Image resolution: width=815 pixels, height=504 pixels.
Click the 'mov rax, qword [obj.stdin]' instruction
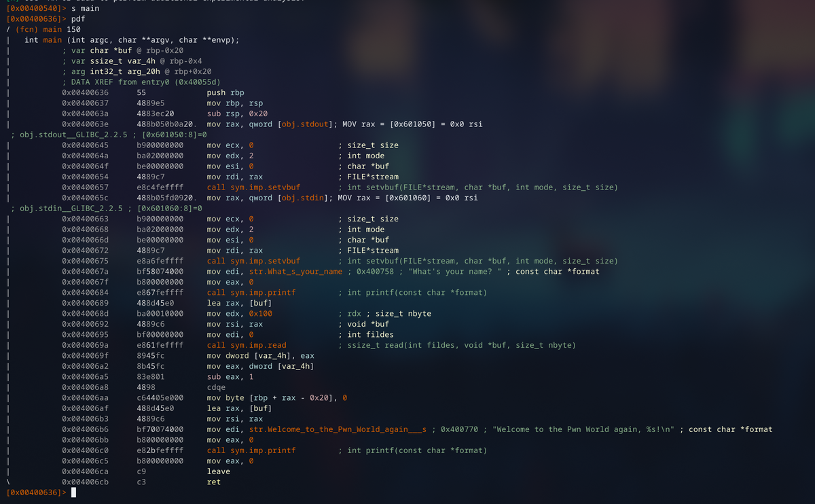tap(268, 198)
